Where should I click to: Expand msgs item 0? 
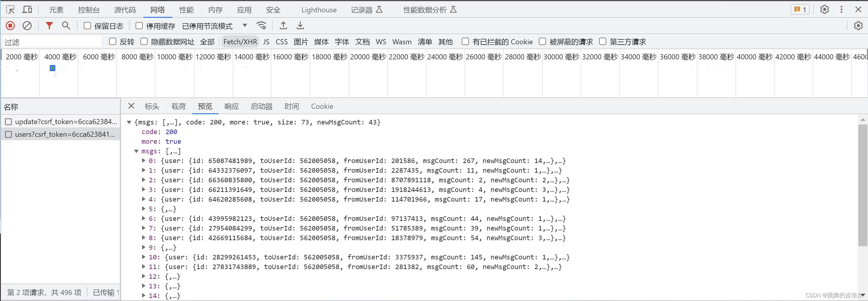coord(144,161)
